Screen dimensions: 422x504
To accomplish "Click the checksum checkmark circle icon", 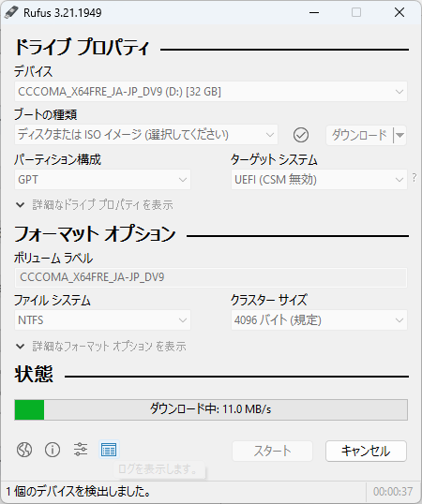I will coord(301,135).
